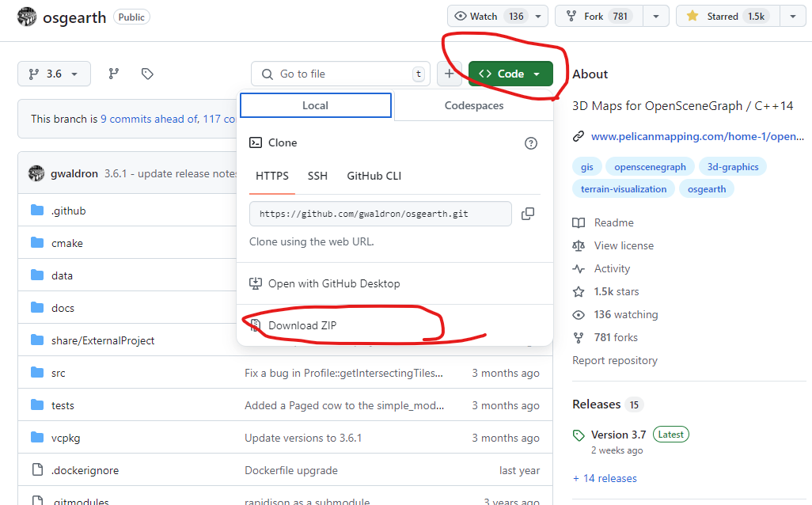Click the osgearth repository avatar

(x=26, y=17)
